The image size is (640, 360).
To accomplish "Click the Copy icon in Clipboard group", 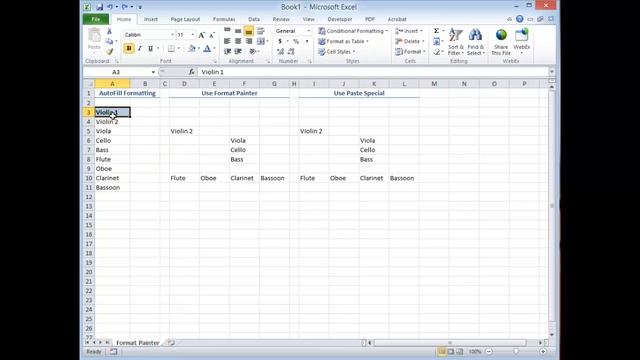I will click(109, 41).
